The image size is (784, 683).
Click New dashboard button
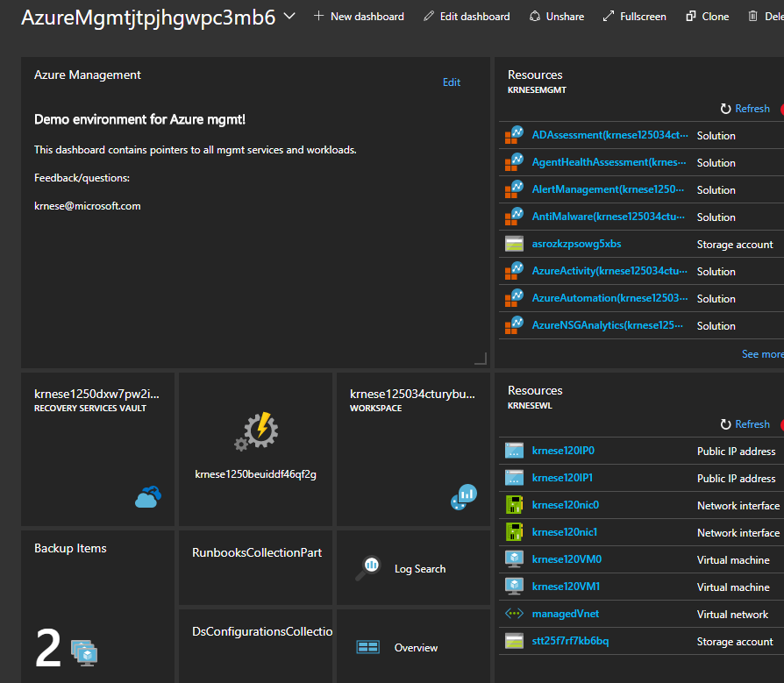pyautogui.click(x=359, y=17)
